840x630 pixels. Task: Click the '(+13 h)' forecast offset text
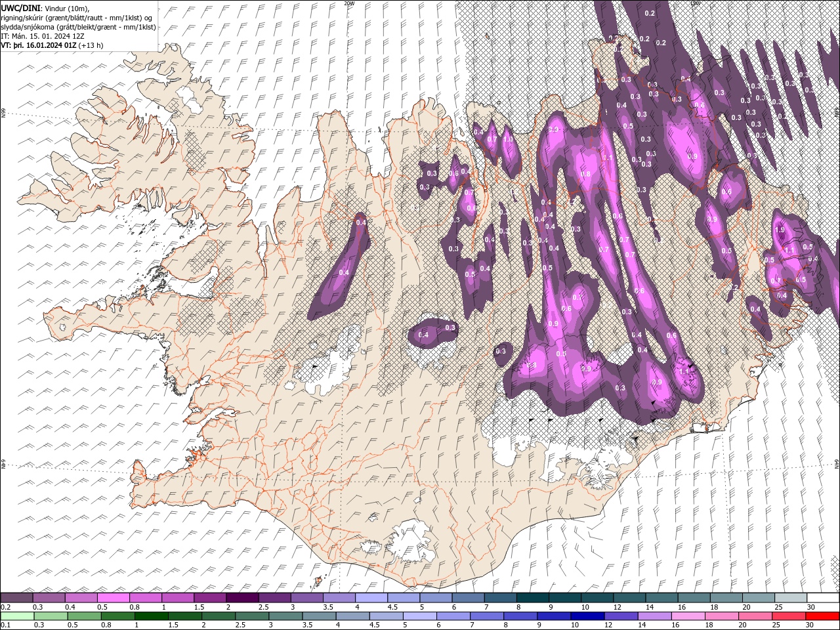91,45
